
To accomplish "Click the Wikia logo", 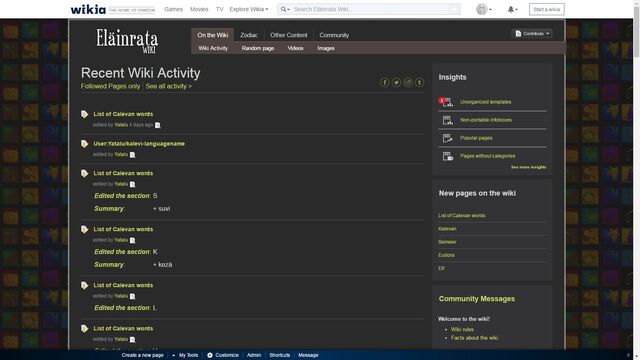I will pos(88,9).
